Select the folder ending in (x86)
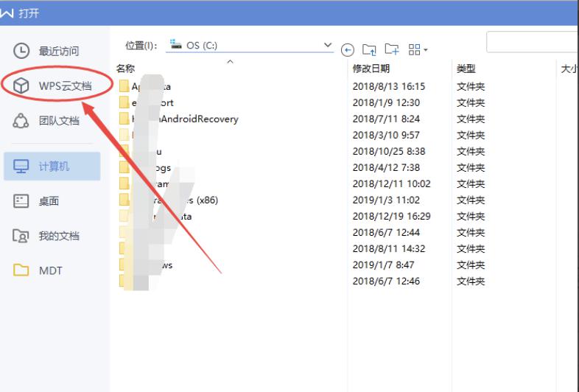The image size is (579, 392). coord(302,200)
